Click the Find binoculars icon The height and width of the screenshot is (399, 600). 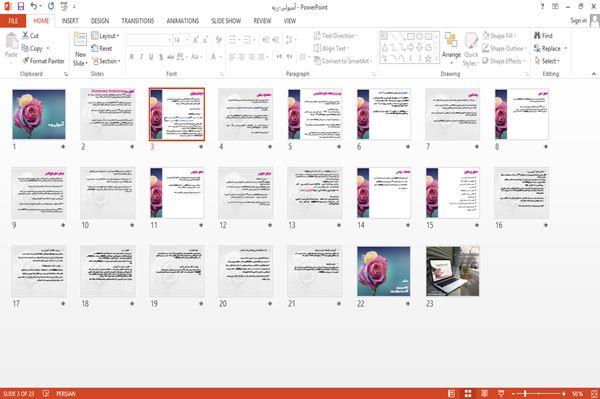[538, 35]
